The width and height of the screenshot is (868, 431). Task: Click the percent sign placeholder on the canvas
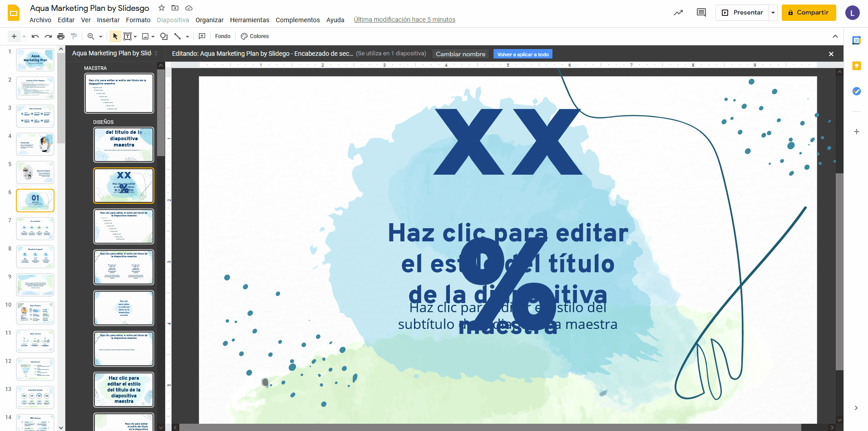coord(508,284)
